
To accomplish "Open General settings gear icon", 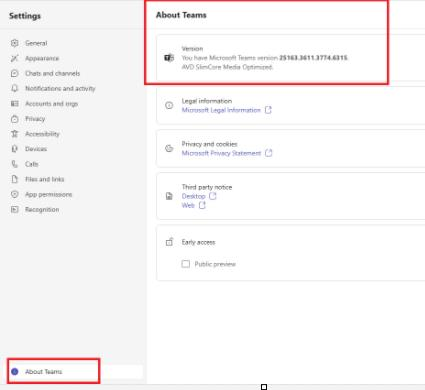I will pyautogui.click(x=15, y=43).
